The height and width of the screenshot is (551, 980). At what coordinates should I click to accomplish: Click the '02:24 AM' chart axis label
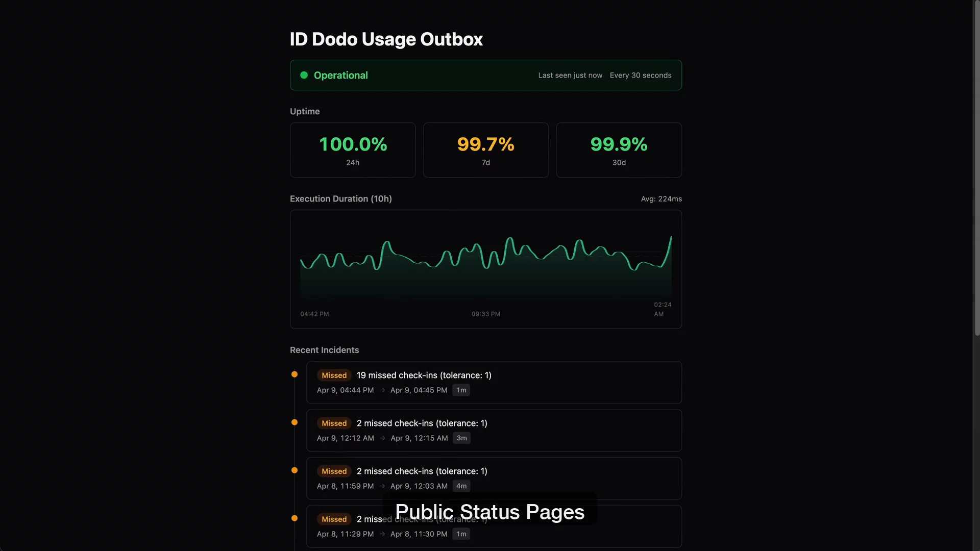(663, 309)
